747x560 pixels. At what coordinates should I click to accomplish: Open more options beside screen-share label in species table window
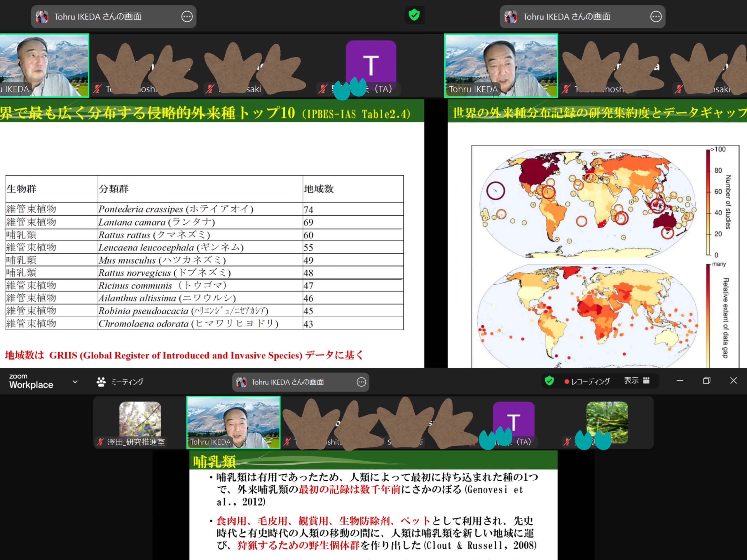[x=187, y=17]
